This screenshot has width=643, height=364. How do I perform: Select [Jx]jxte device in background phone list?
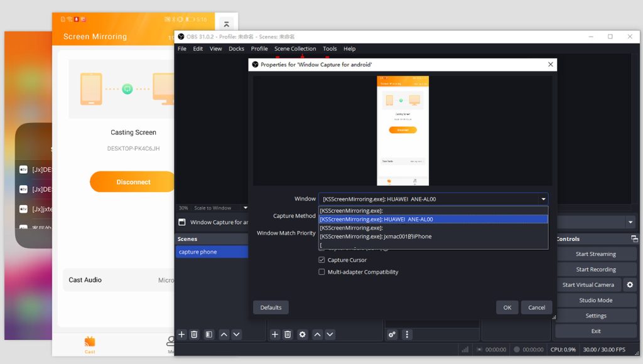36,209
